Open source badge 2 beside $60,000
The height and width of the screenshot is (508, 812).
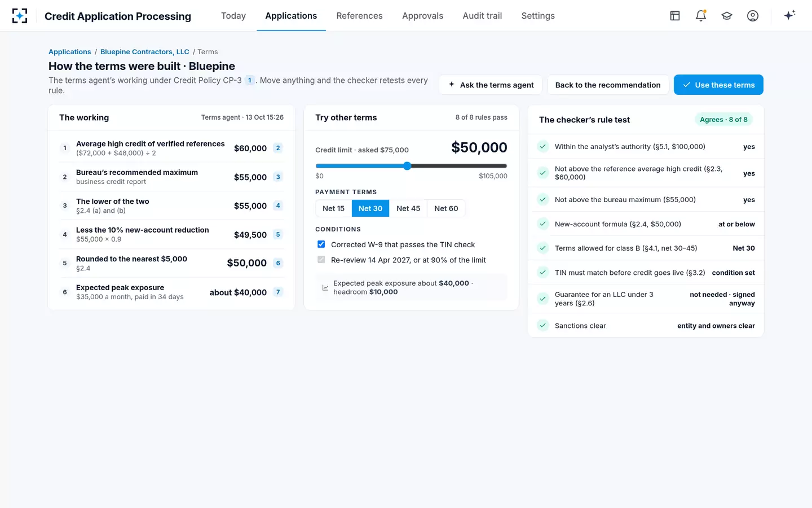278,148
